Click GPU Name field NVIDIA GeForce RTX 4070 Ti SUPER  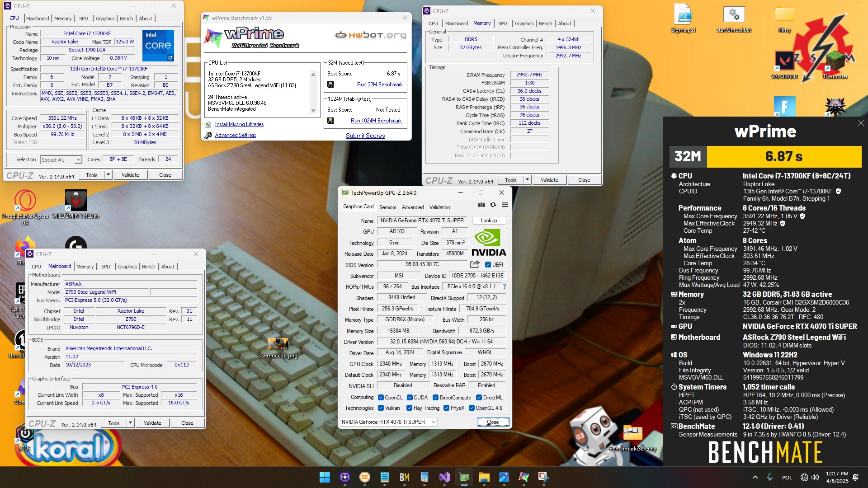coord(422,221)
